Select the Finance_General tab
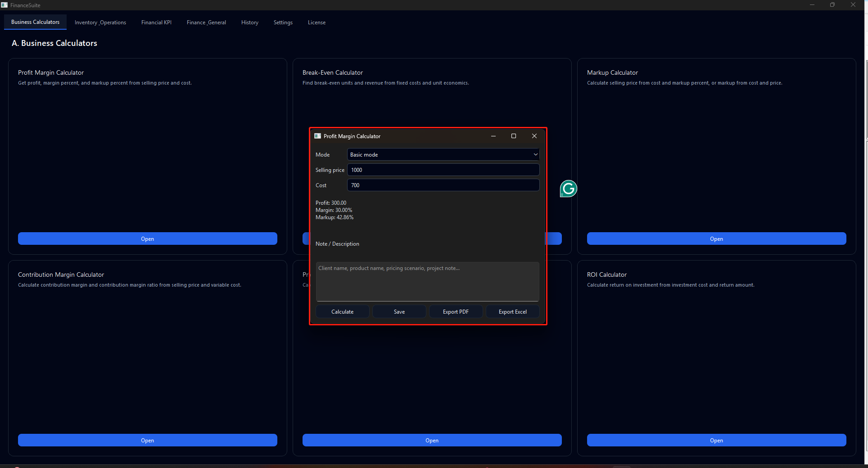The image size is (868, 468). click(x=206, y=22)
